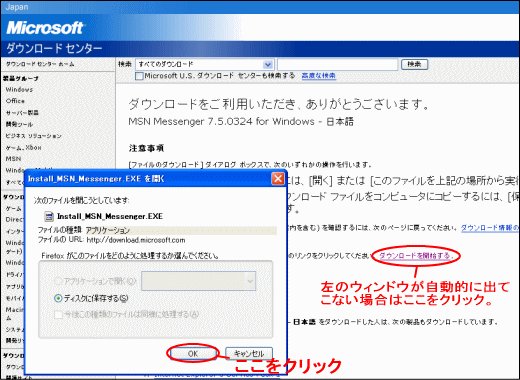Focus the search keyword input field

point(337,64)
